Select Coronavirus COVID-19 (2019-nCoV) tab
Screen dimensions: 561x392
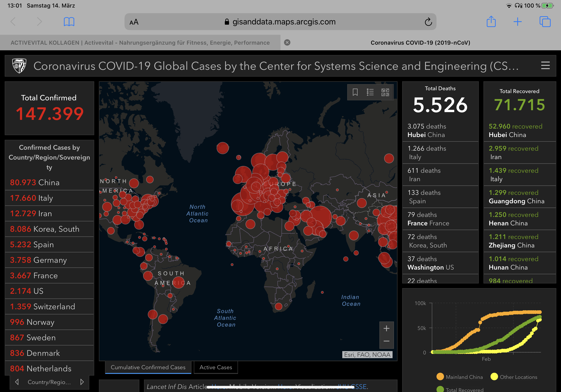pyautogui.click(x=420, y=43)
